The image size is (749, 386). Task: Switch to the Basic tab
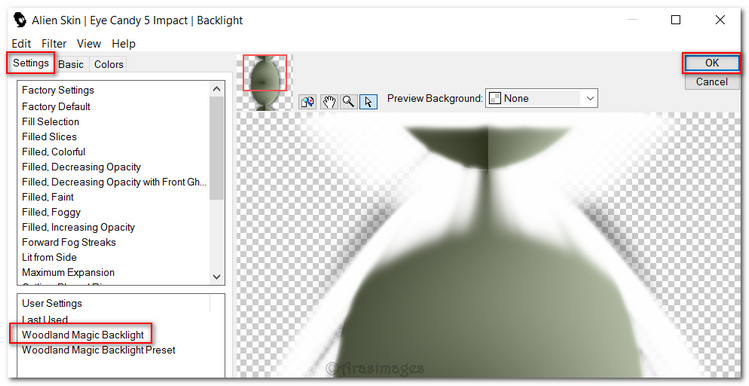pyautogui.click(x=71, y=64)
